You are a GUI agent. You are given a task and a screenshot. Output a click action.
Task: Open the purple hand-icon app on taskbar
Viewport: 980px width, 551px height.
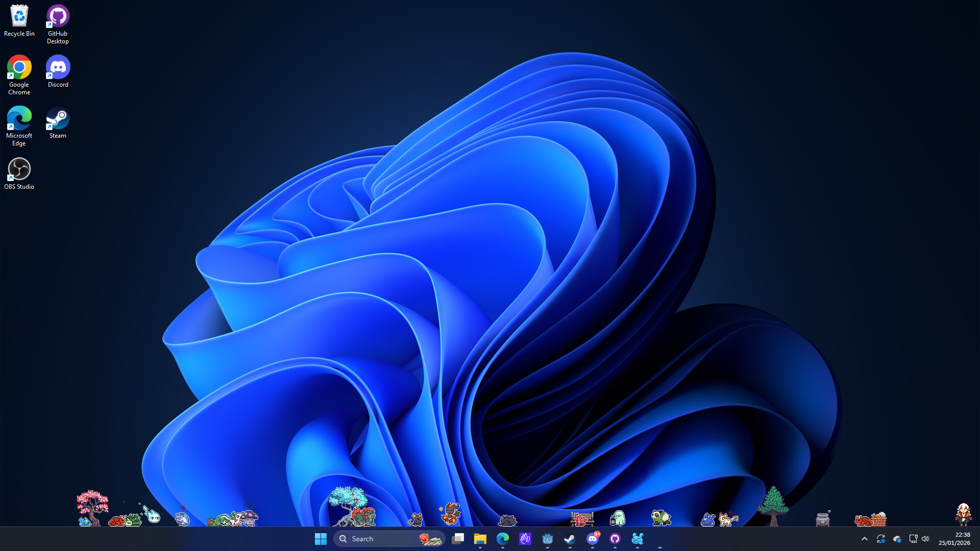(526, 539)
